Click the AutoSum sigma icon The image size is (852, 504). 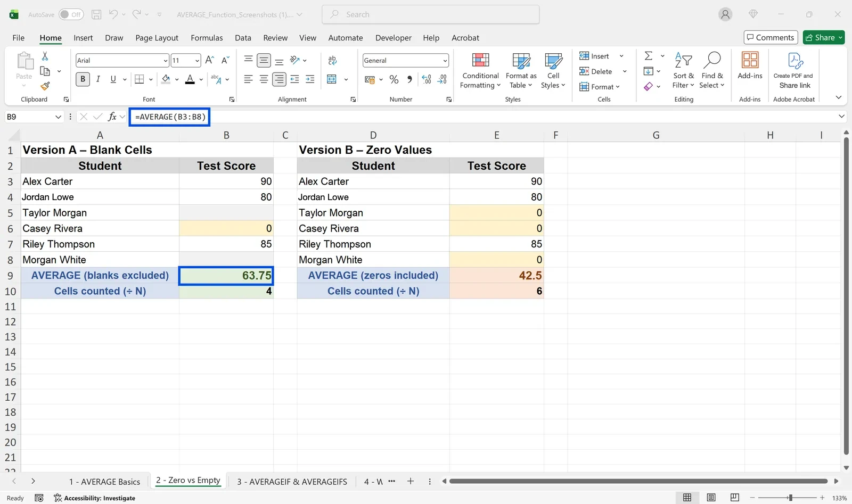click(x=649, y=56)
